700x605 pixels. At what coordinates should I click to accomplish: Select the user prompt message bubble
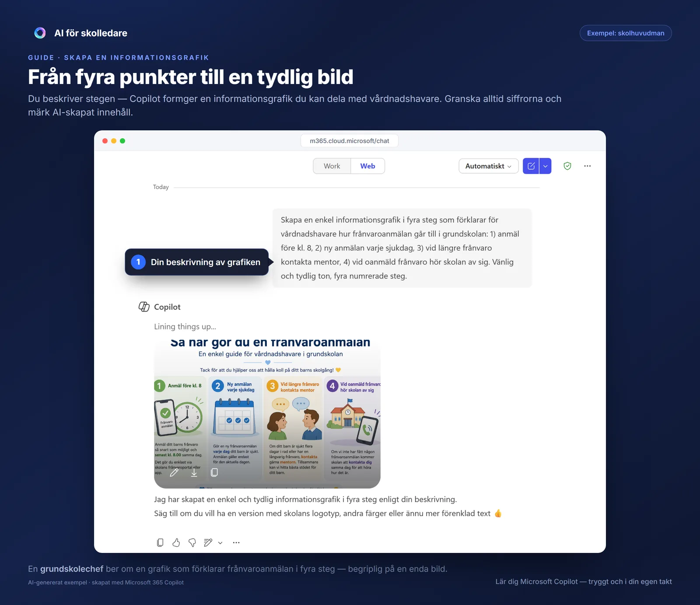pos(402,248)
